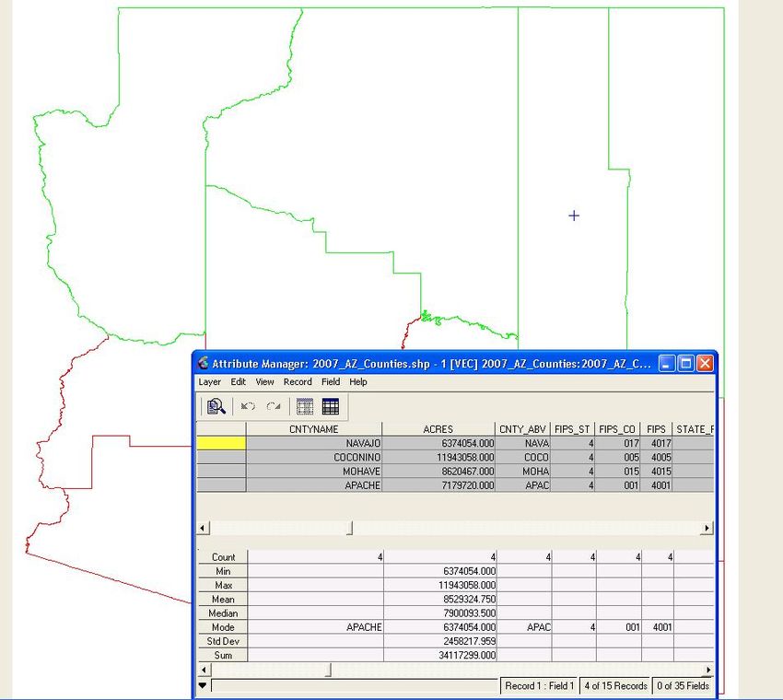Click the Record 1 : Field 1 status panel
The height and width of the screenshot is (700, 783).
pos(539,686)
